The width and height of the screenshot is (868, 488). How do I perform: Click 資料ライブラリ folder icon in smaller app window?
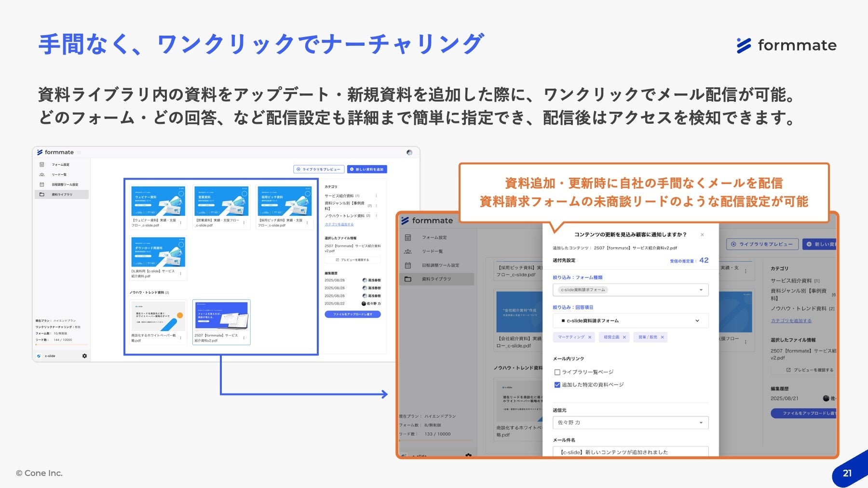[x=42, y=195]
